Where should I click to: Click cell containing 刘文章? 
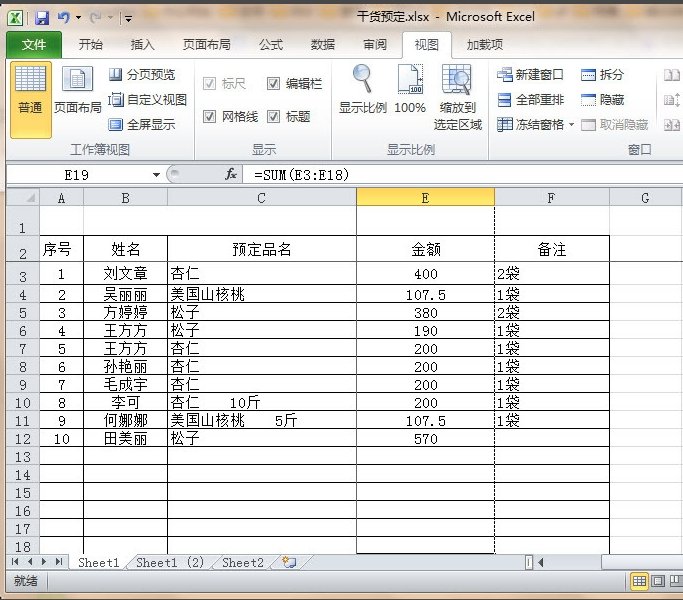coord(125,273)
